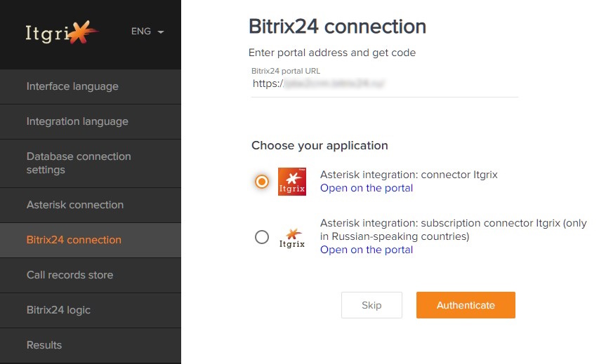
Task: Go to the Integration language step
Action: coord(91,122)
